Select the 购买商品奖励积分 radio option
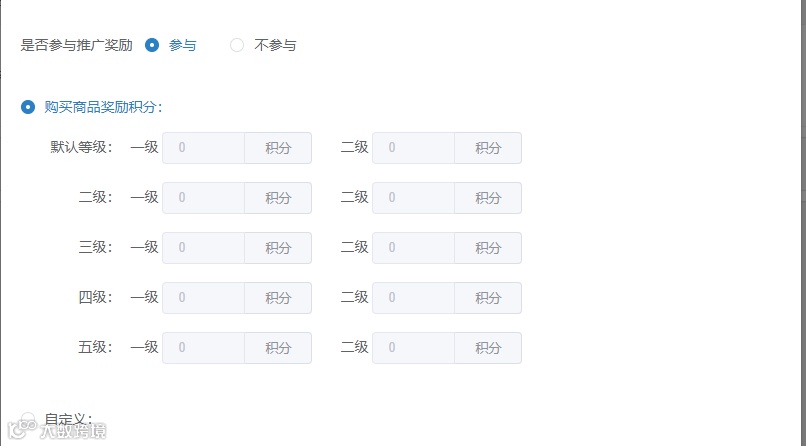The image size is (806, 446). click(x=28, y=107)
